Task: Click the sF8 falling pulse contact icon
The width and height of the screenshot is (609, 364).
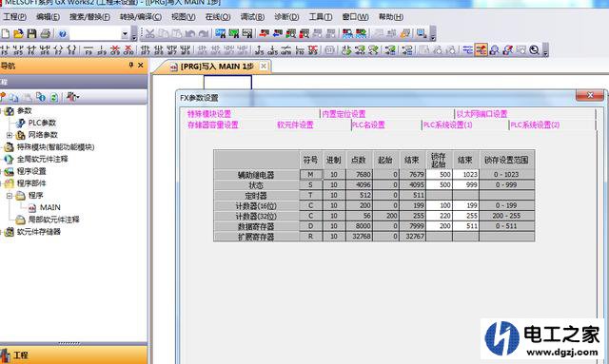Action: click(x=159, y=50)
